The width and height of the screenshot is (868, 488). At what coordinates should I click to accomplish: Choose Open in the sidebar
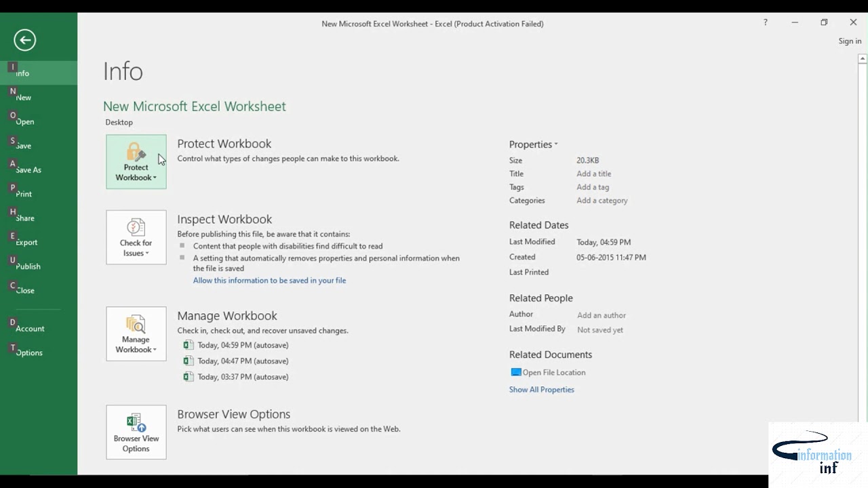click(x=39, y=122)
